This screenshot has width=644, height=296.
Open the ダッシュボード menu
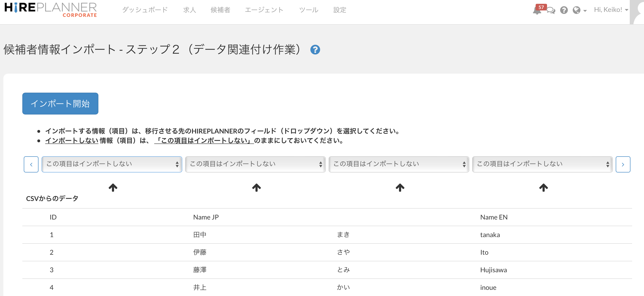145,10
